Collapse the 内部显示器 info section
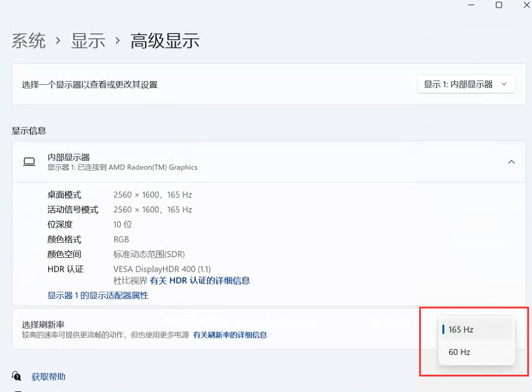This screenshot has width=532, height=392. 511,162
